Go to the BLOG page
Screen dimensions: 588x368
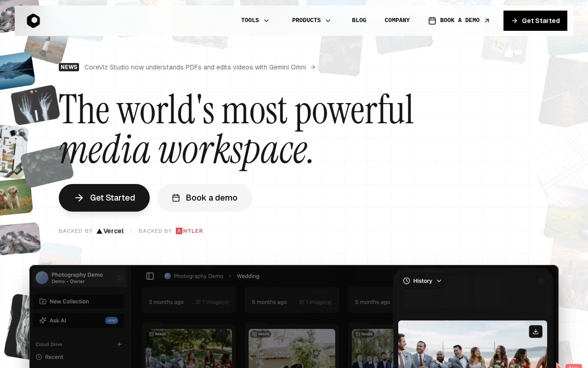pos(359,21)
